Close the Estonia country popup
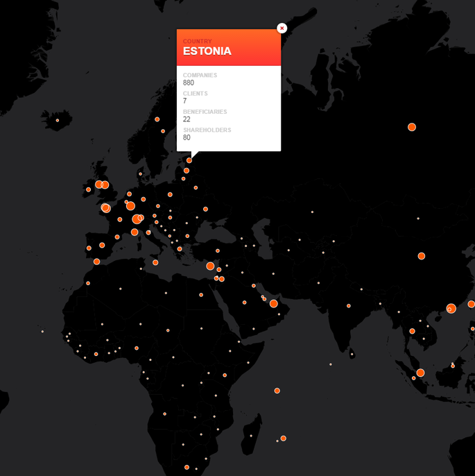This screenshot has height=476, width=475. (282, 28)
